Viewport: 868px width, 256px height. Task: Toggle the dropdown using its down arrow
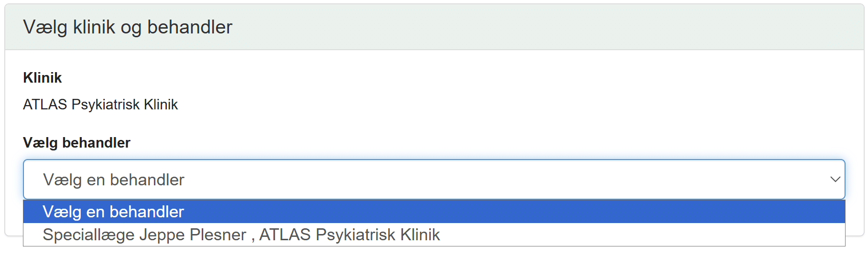pyautogui.click(x=835, y=180)
